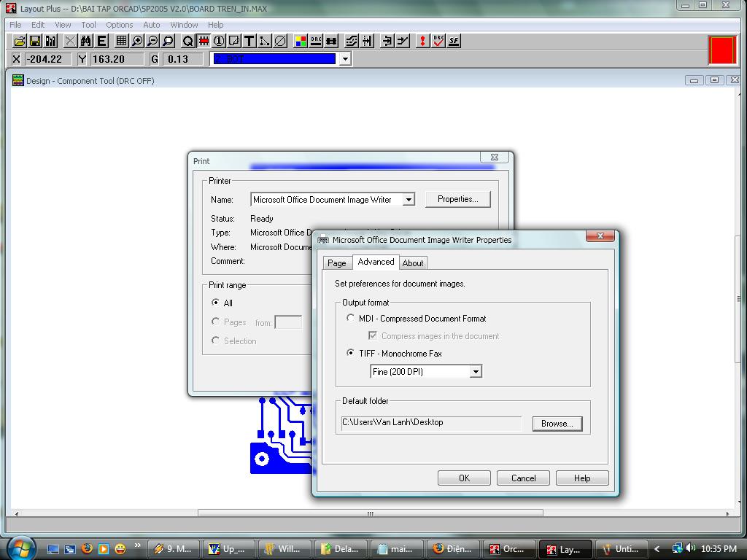747x560 pixels.
Task: Click the Reconnect mode toolbar icon
Action: click(x=331, y=41)
